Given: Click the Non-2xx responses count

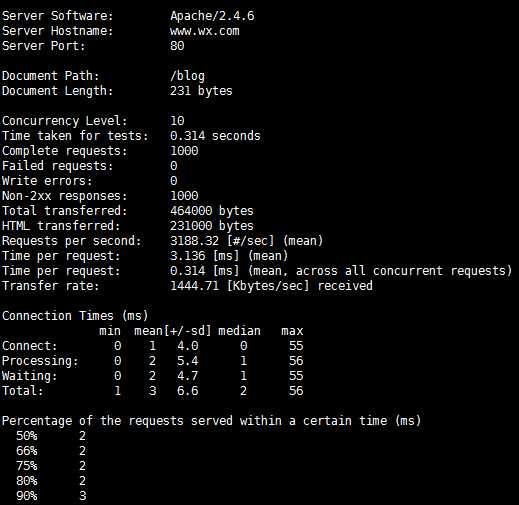Looking at the screenshot, I should point(184,196).
